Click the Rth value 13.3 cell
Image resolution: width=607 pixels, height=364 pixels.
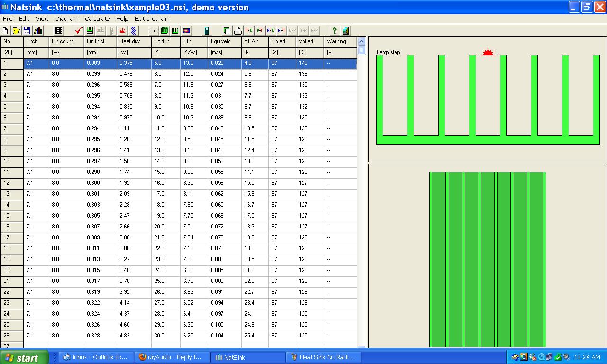194,63
